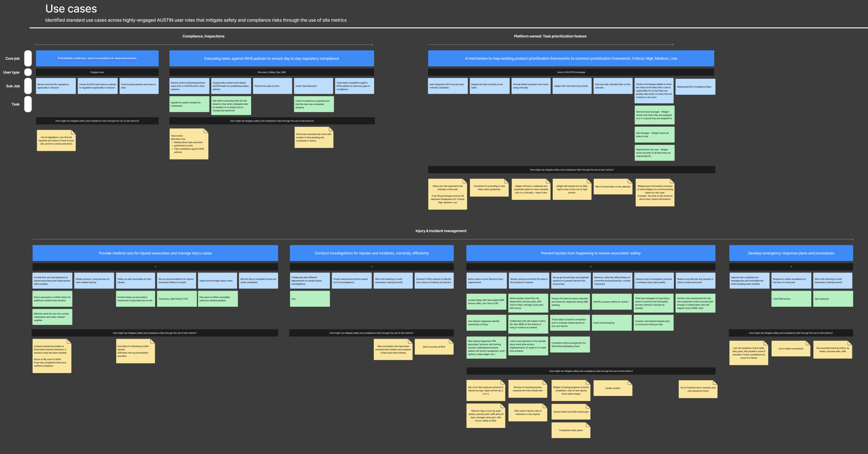
Task: Select the "Site users: Safety, Ops, RME" bar
Action: 271,72
